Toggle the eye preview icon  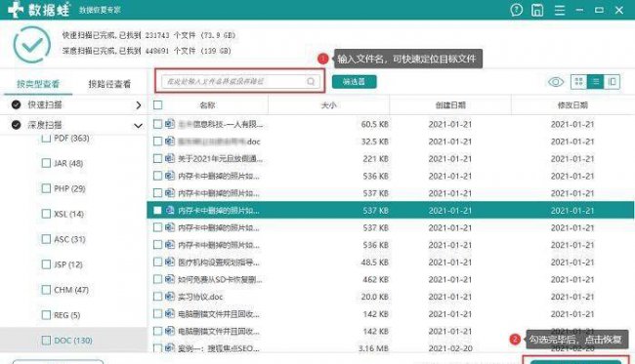556,82
